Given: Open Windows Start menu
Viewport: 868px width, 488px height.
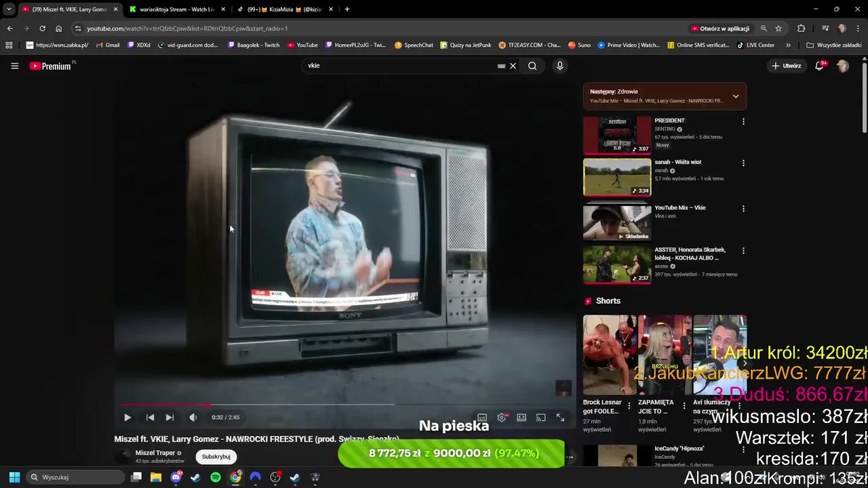Looking at the screenshot, I should click(x=14, y=477).
